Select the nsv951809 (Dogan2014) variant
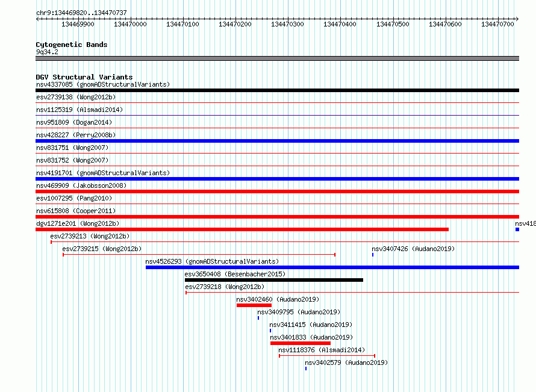The height and width of the screenshot is (392, 536). click(x=74, y=122)
